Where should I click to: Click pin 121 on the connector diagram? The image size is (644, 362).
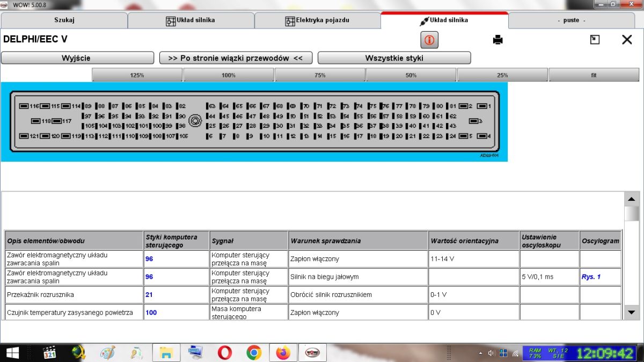coord(30,136)
